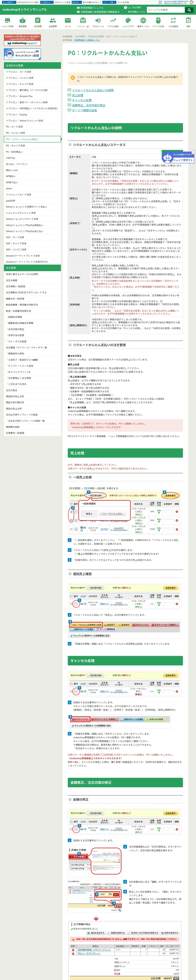Open 電子印鑑GMOサイン link in top strip
This screenshot has height=980, width=196.
coord(92,2)
